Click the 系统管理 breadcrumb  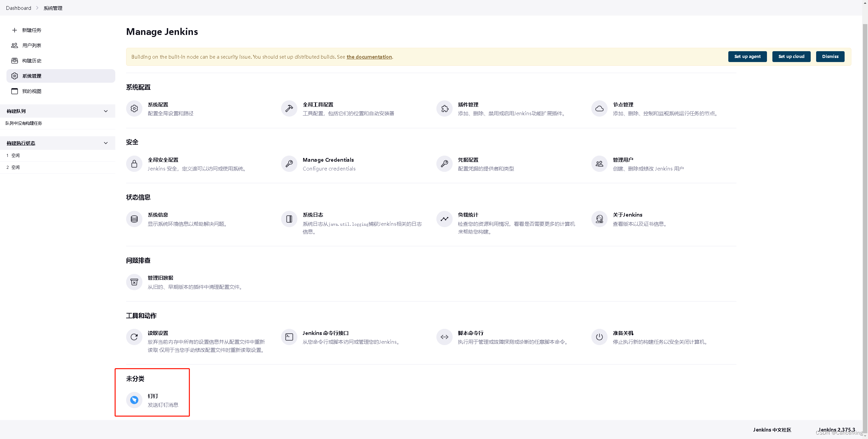point(53,8)
